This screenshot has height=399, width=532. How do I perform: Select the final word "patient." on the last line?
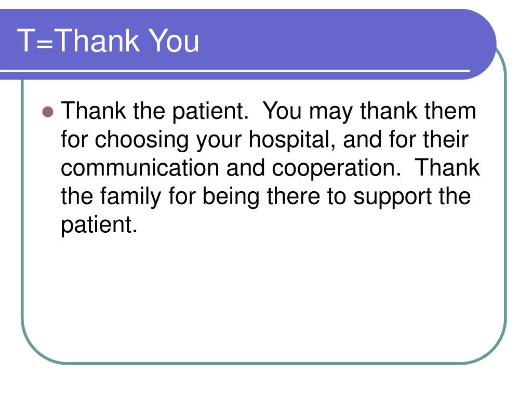click(x=99, y=225)
